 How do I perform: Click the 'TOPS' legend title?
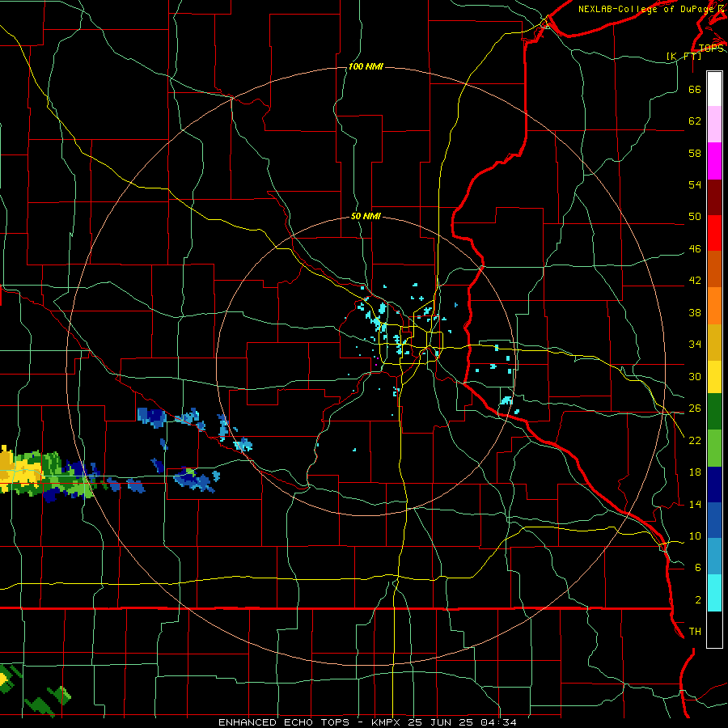coord(711,49)
